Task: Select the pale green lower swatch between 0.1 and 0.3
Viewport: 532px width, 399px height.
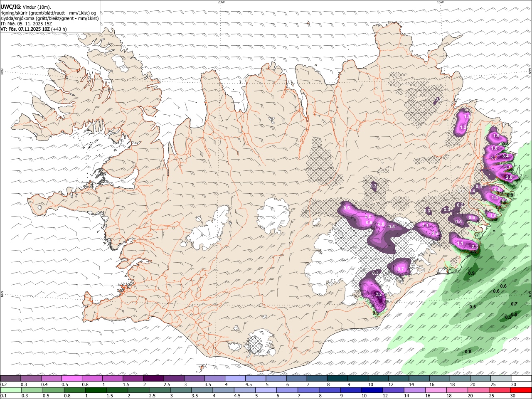Action: [x=11, y=390]
